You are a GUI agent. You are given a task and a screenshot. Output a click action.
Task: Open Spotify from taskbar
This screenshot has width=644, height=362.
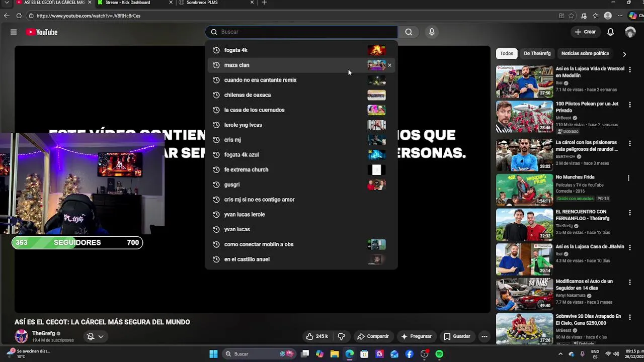[439, 354]
